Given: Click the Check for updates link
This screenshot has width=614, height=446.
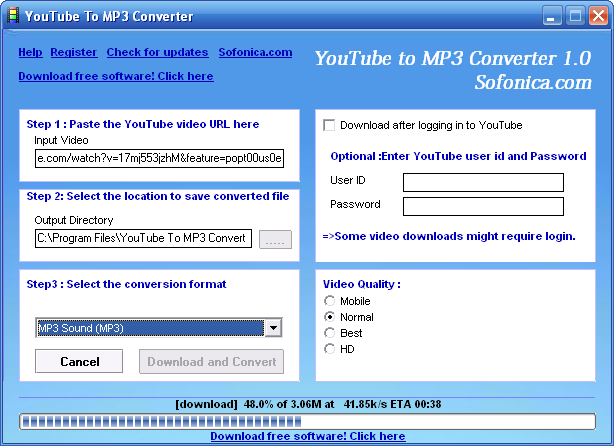Looking at the screenshot, I should (157, 52).
